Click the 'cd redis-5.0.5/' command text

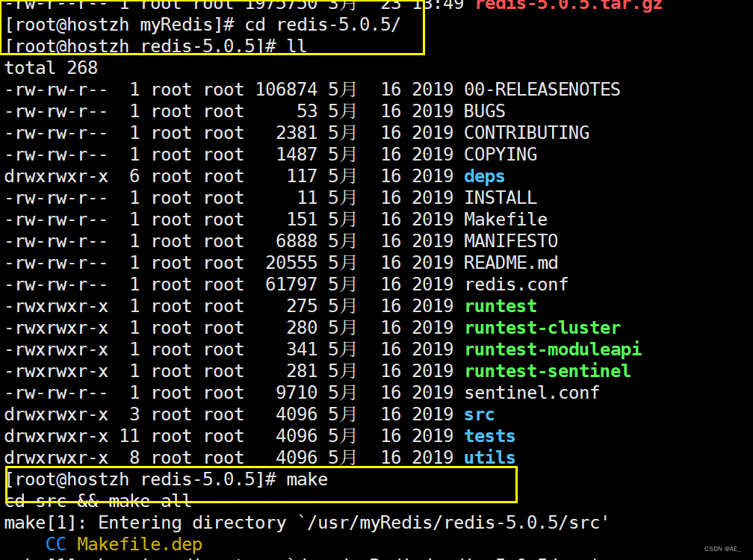(322, 25)
